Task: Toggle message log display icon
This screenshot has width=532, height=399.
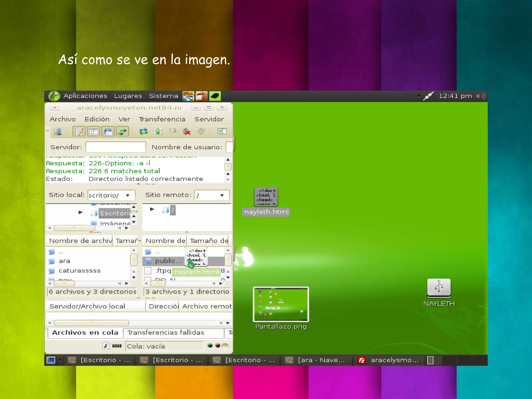Action: (79, 132)
